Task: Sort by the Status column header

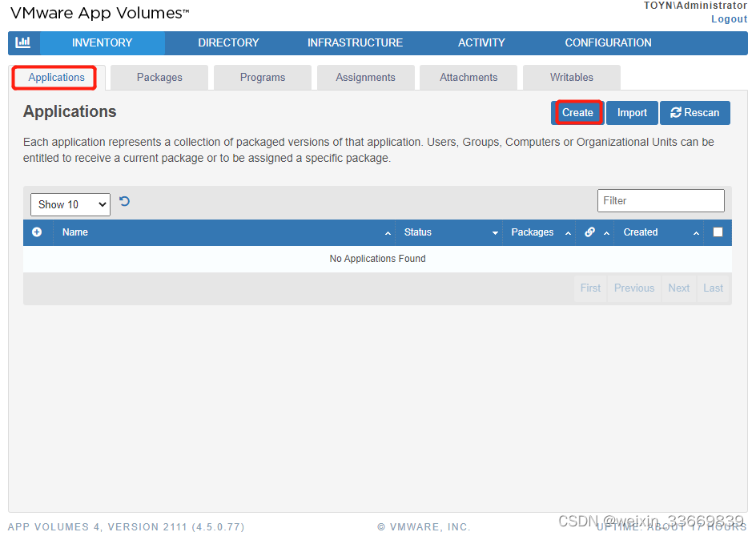Action: coord(448,232)
